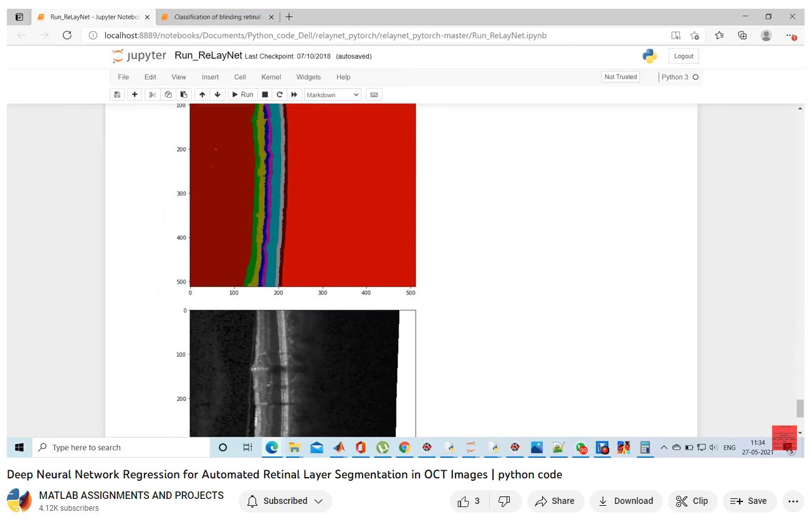This screenshot has width=812, height=522.
Task: Click the Download button
Action: pyautogui.click(x=626, y=501)
